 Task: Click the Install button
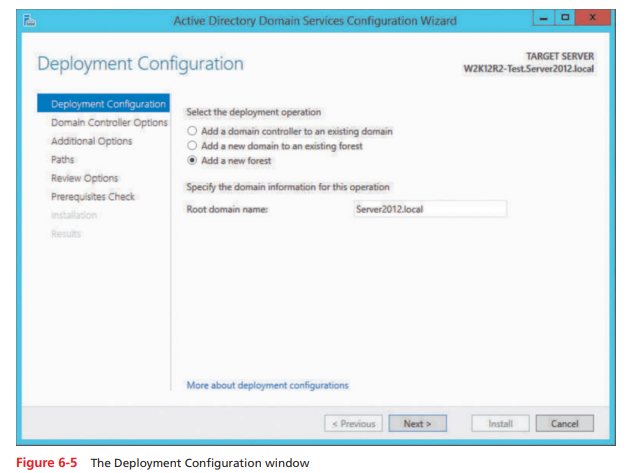[x=500, y=424]
